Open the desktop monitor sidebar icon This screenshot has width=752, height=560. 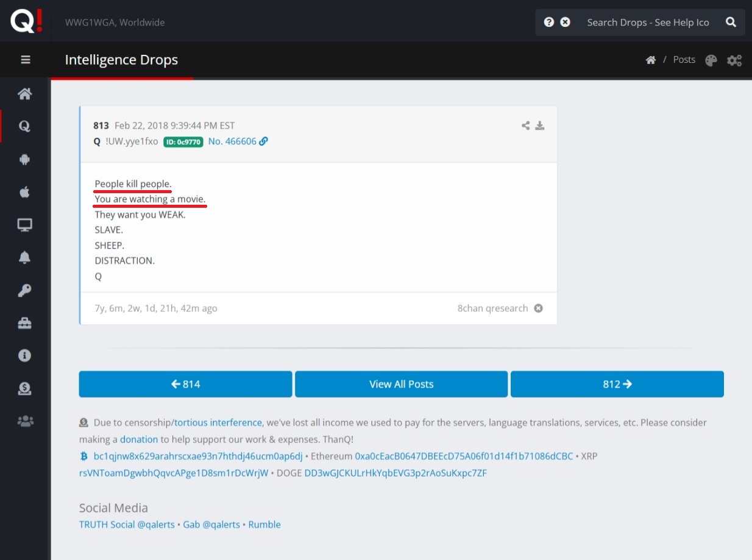click(24, 225)
